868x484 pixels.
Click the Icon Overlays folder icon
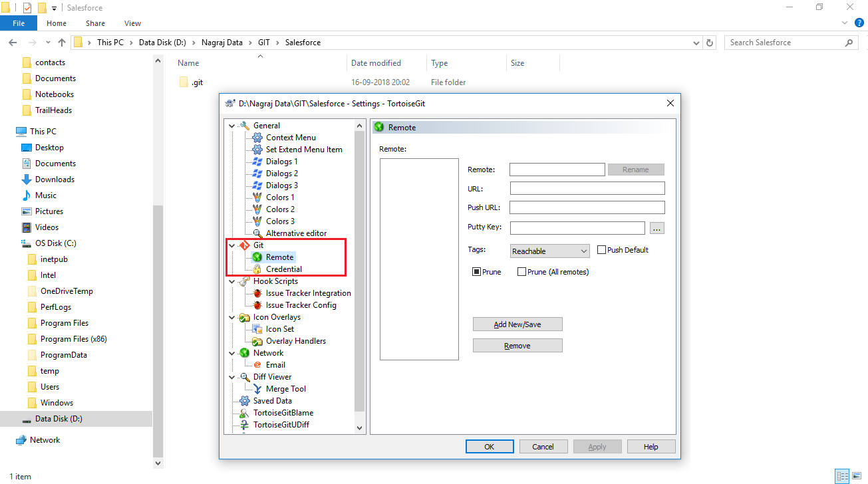click(x=244, y=317)
